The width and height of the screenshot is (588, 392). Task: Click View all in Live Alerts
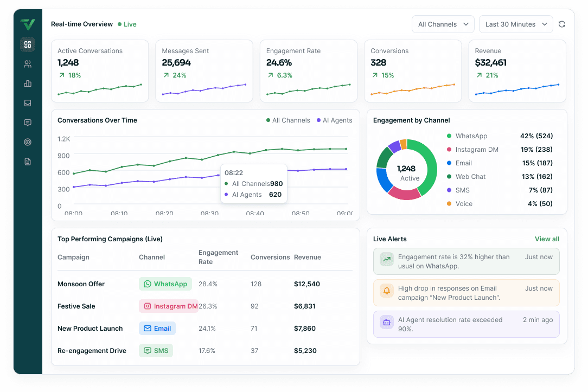pyautogui.click(x=547, y=239)
